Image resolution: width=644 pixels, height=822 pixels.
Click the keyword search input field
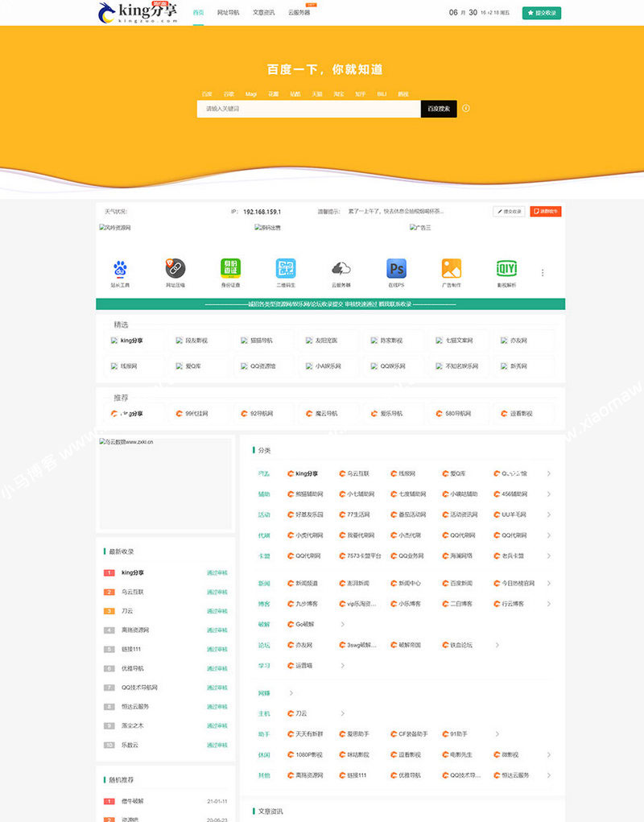coord(308,109)
